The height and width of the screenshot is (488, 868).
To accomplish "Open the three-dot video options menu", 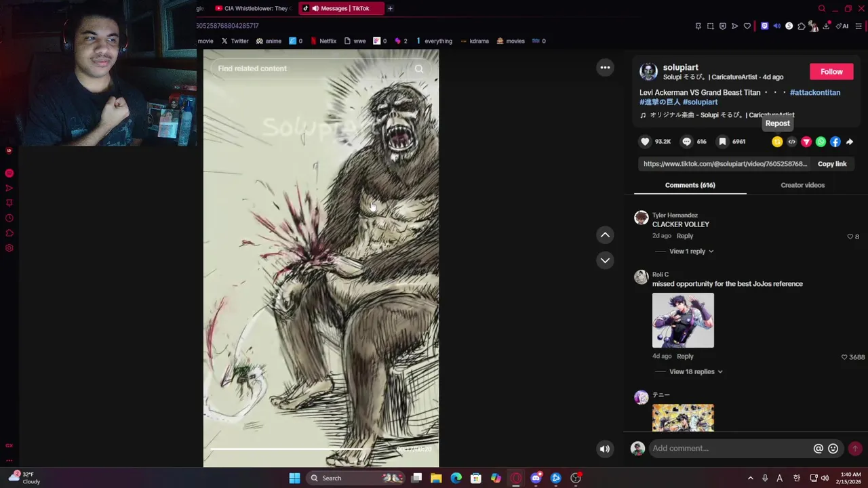I will 605,68.
